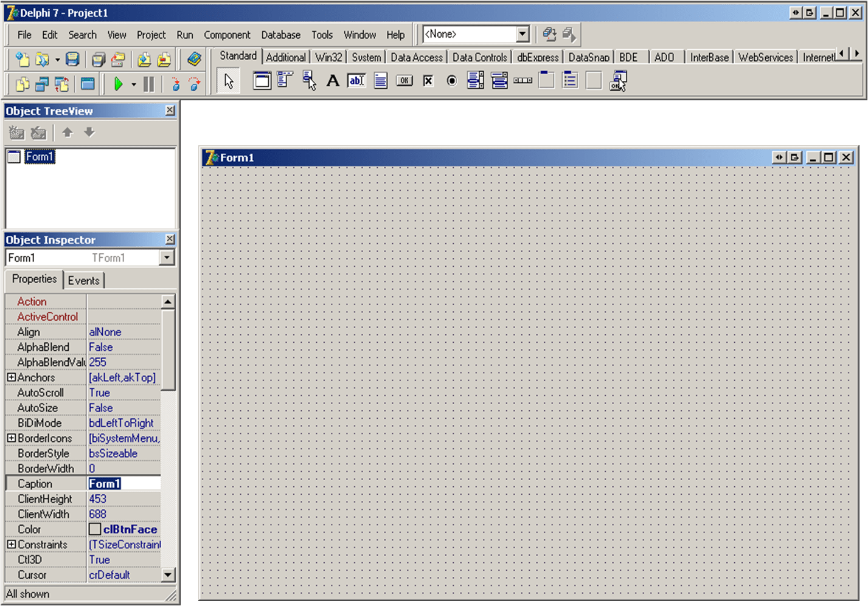The height and width of the screenshot is (606, 868).
Task: Expand the BorderIcons property
Action: pos(11,438)
